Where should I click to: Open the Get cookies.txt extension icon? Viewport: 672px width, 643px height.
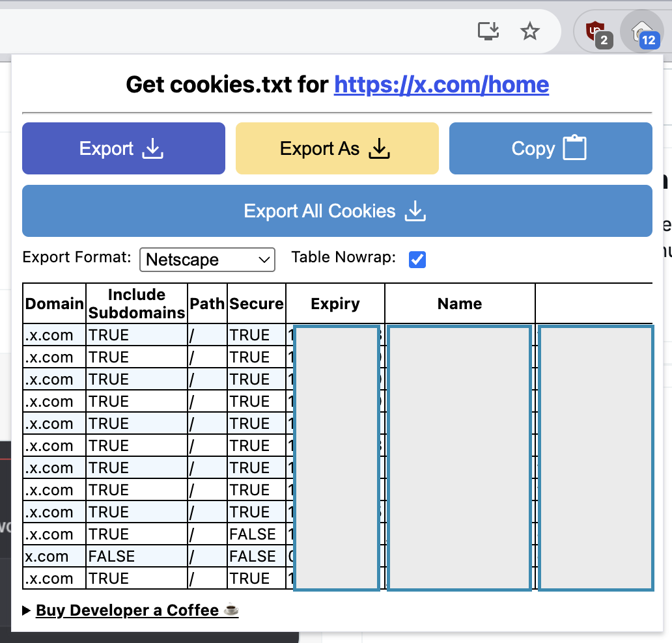click(x=641, y=31)
